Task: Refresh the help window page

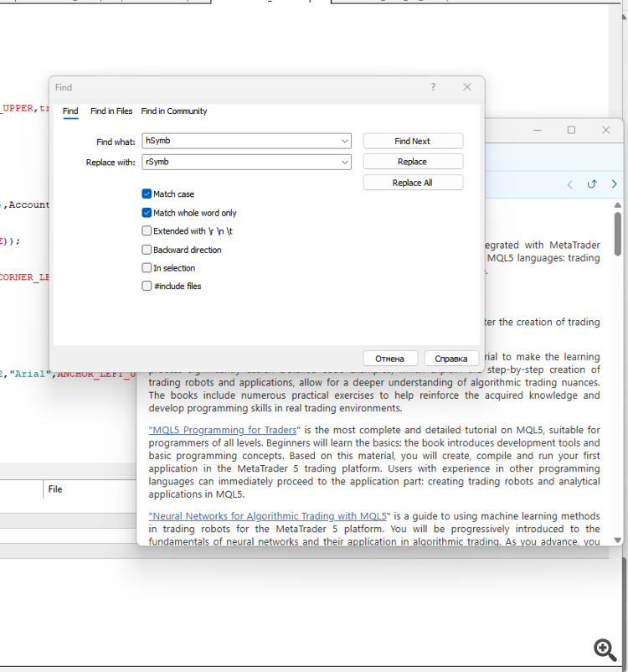Action: [592, 184]
